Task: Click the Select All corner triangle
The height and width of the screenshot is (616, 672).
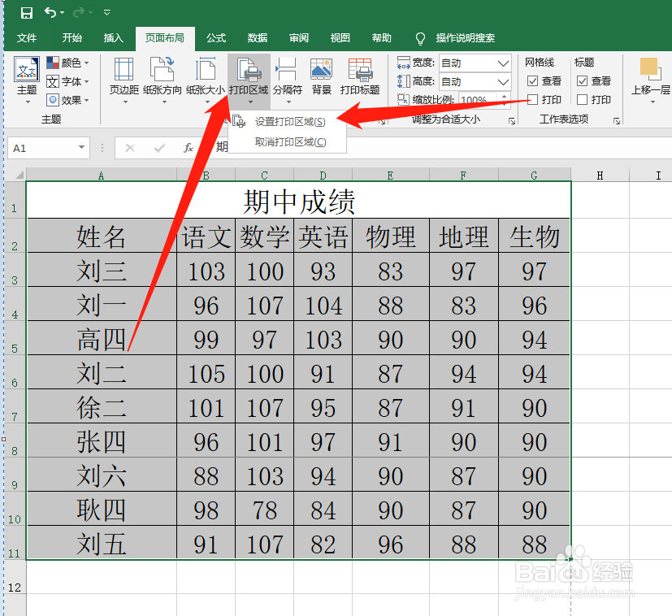Action: click(19, 175)
